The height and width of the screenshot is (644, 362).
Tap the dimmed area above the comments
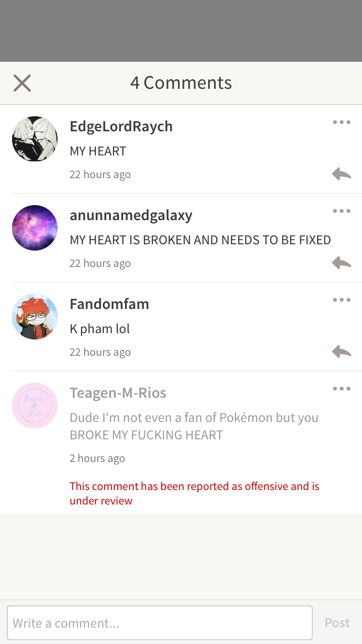[181, 31]
